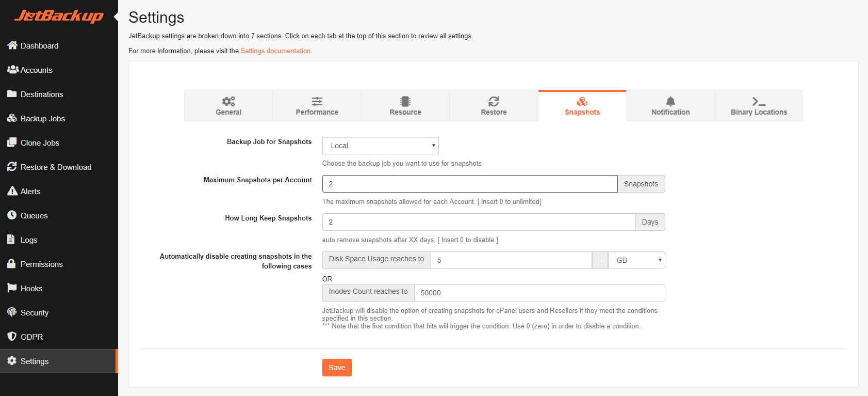Viewport: 868px width, 396px height.
Task: Click the Permissions lock icon
Action: click(x=11, y=264)
